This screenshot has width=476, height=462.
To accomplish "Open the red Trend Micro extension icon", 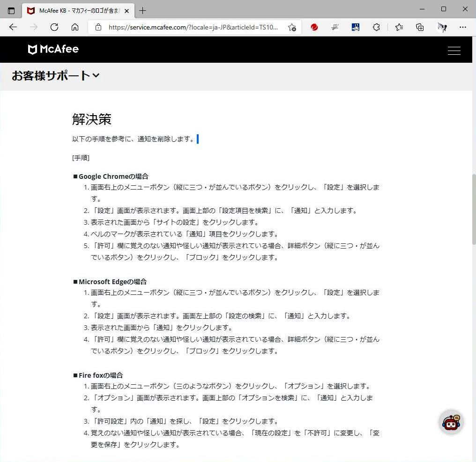I will point(314,27).
